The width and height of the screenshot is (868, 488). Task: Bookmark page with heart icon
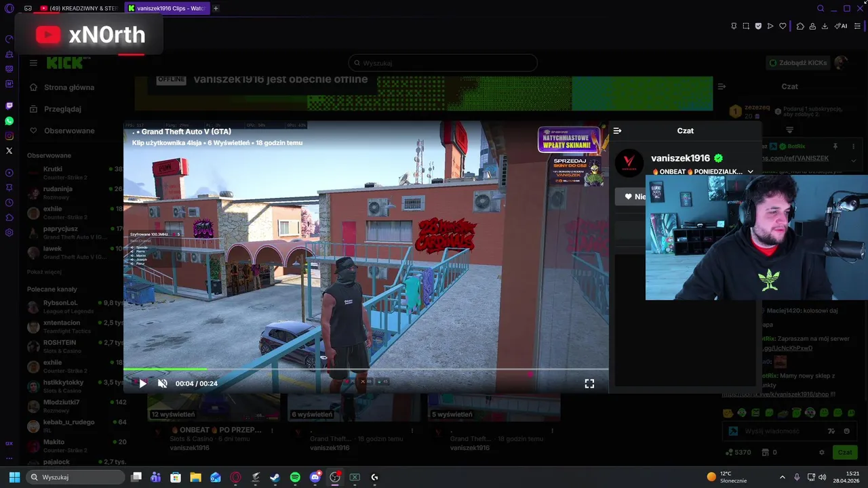(783, 26)
